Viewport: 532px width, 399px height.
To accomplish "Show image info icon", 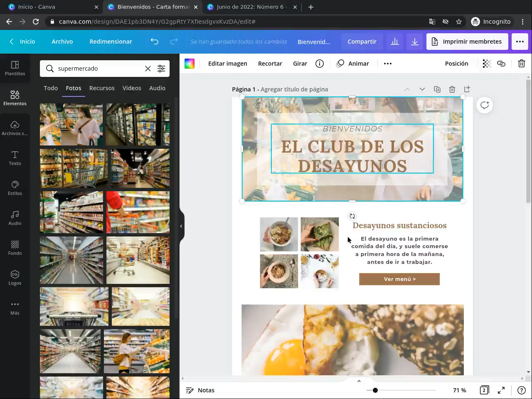I will [320, 64].
